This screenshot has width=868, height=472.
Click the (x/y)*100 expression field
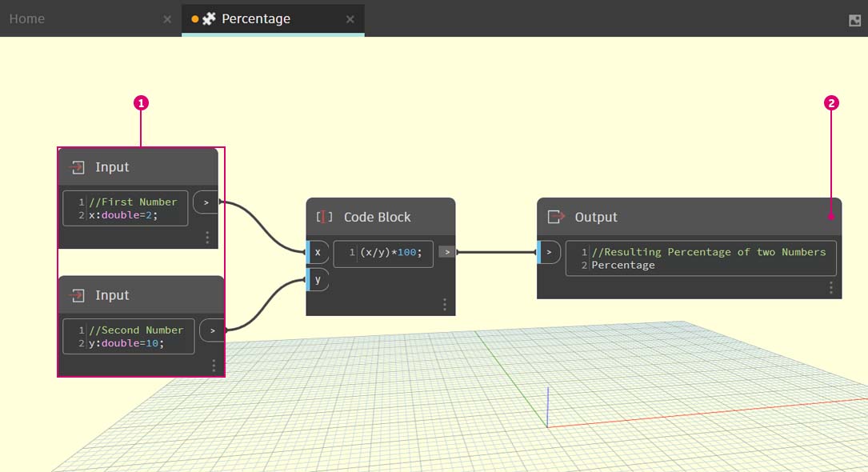click(383, 252)
